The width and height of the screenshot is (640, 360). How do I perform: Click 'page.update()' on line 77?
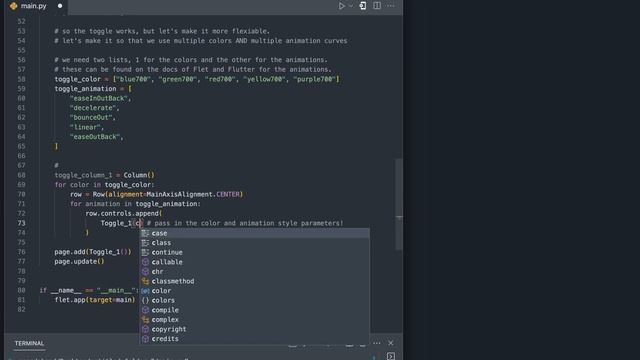tap(79, 262)
